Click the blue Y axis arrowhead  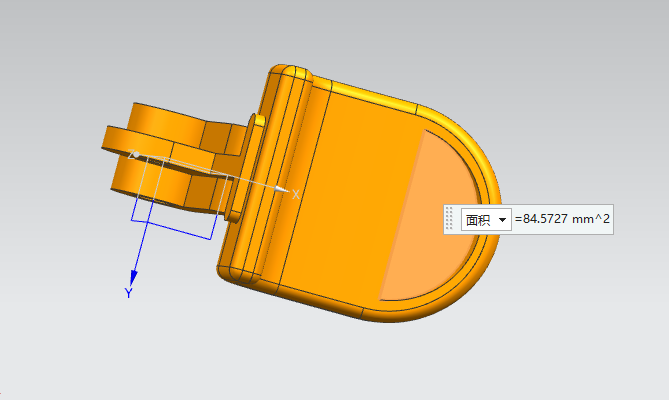(135, 277)
